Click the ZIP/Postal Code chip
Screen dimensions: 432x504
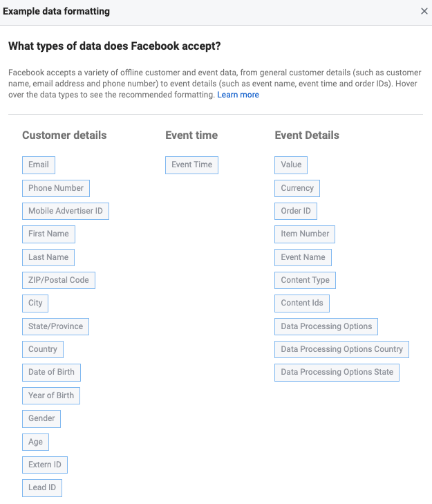point(59,280)
